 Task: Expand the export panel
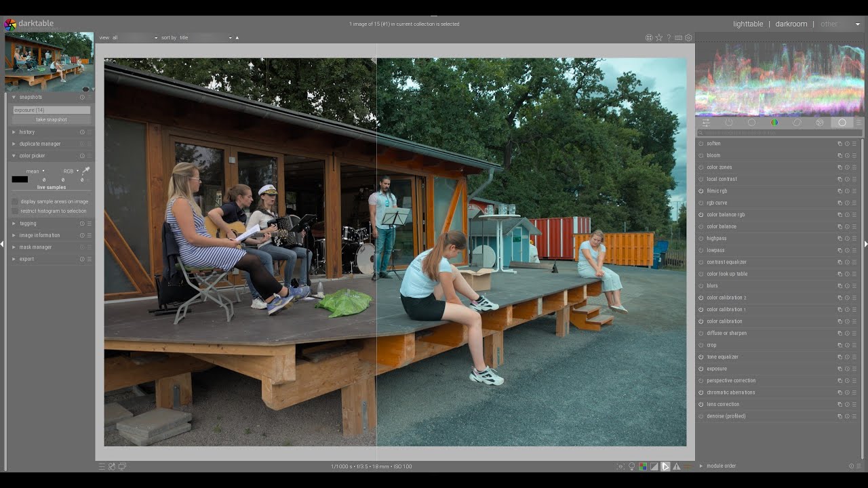click(x=14, y=259)
